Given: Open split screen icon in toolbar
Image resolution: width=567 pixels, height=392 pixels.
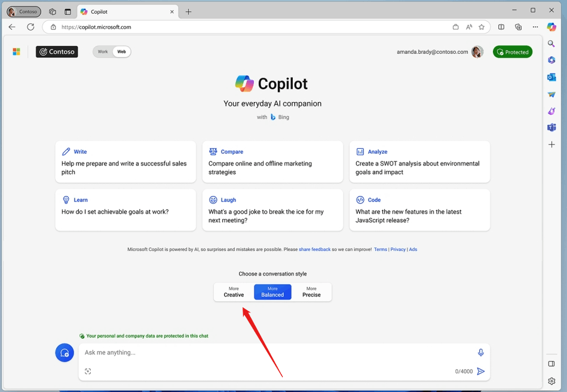Looking at the screenshot, I should (x=501, y=27).
